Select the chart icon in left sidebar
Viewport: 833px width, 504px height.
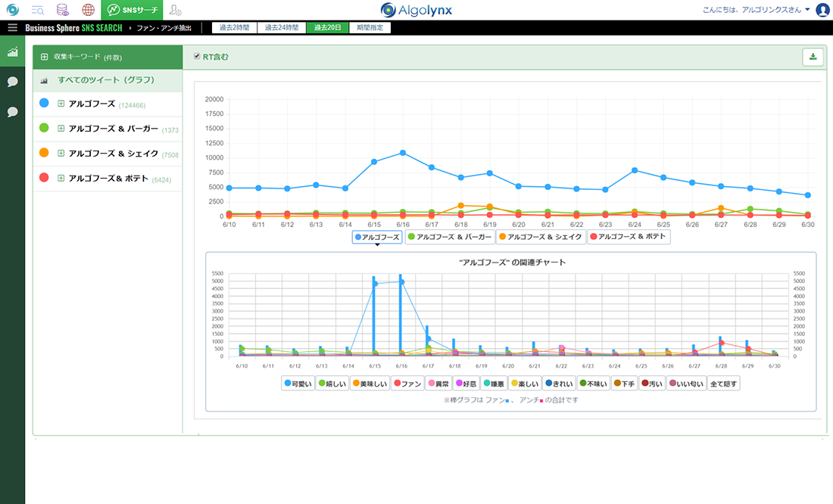[12, 52]
